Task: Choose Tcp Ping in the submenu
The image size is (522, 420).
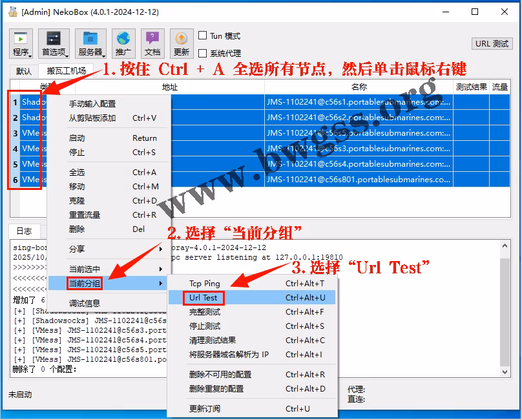Action: click(x=204, y=283)
